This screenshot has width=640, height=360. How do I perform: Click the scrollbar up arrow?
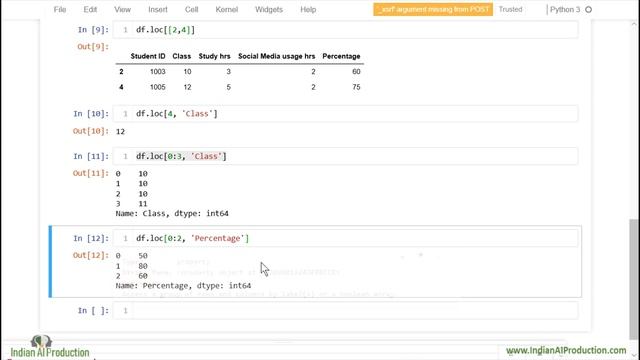coord(634,24)
